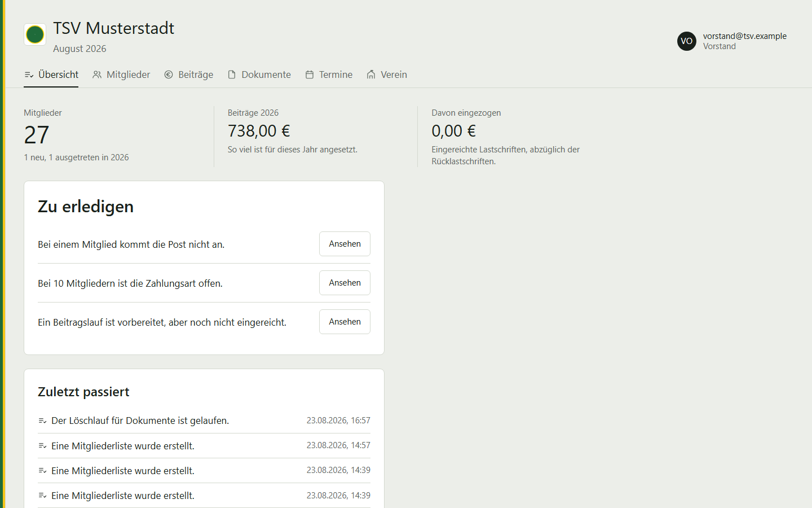This screenshot has width=812, height=508.
Task: Click the Mitglieder count 27
Action: (x=37, y=135)
